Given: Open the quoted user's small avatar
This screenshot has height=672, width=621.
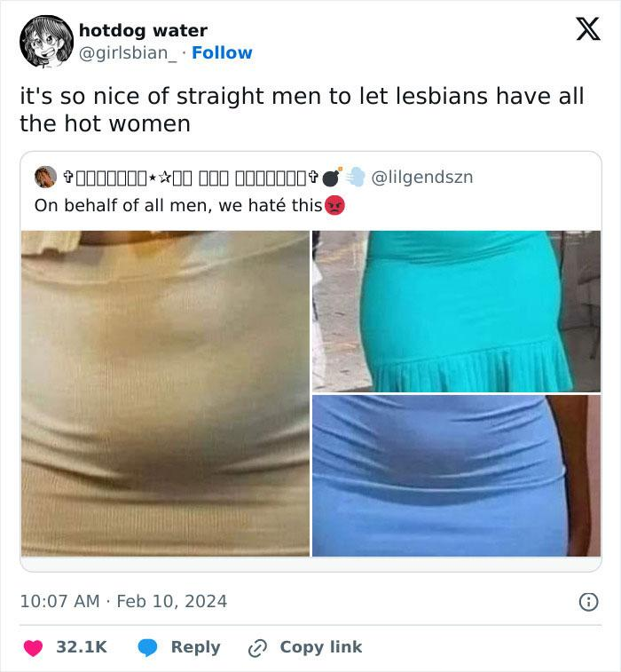Looking at the screenshot, I should pyautogui.click(x=45, y=177).
